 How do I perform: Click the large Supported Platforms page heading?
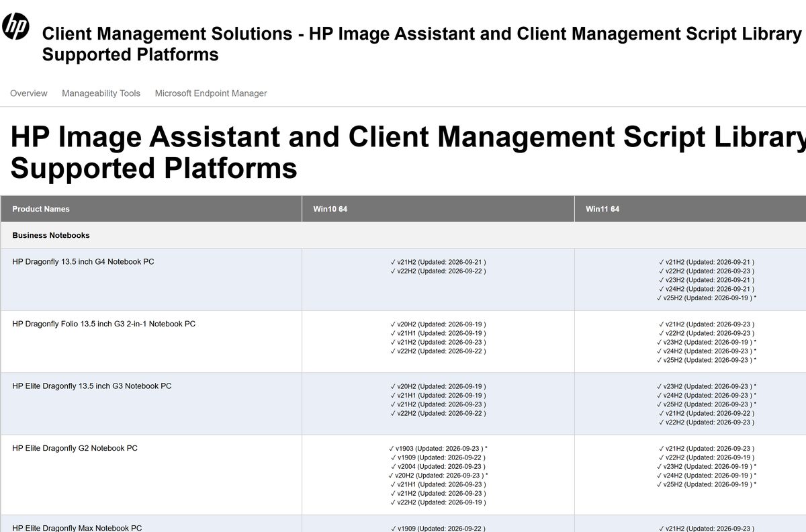coord(408,152)
